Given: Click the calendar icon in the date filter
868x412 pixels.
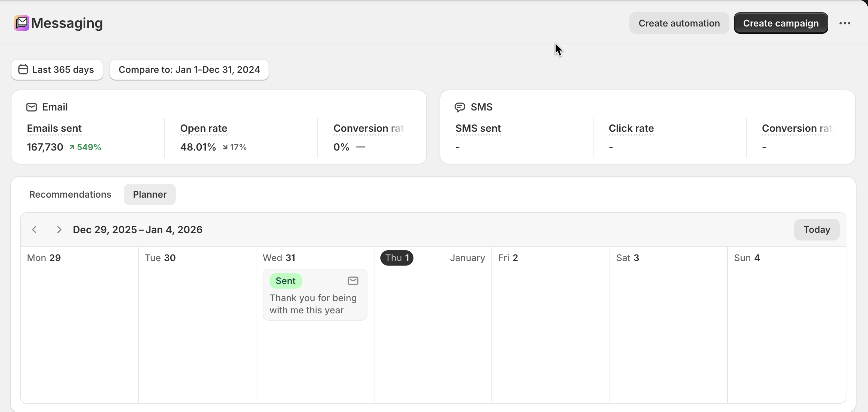Looking at the screenshot, I should click(x=23, y=70).
